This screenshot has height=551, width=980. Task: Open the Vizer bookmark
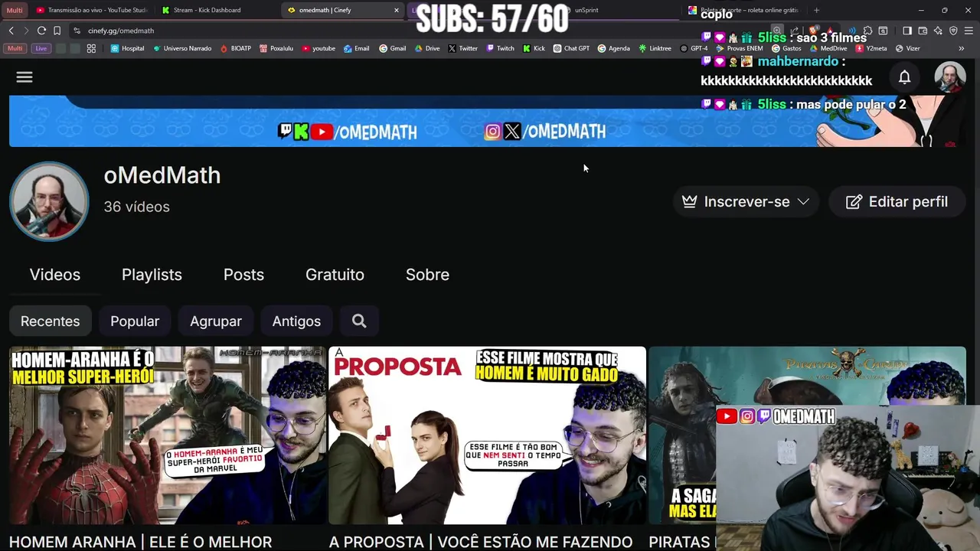(907, 48)
